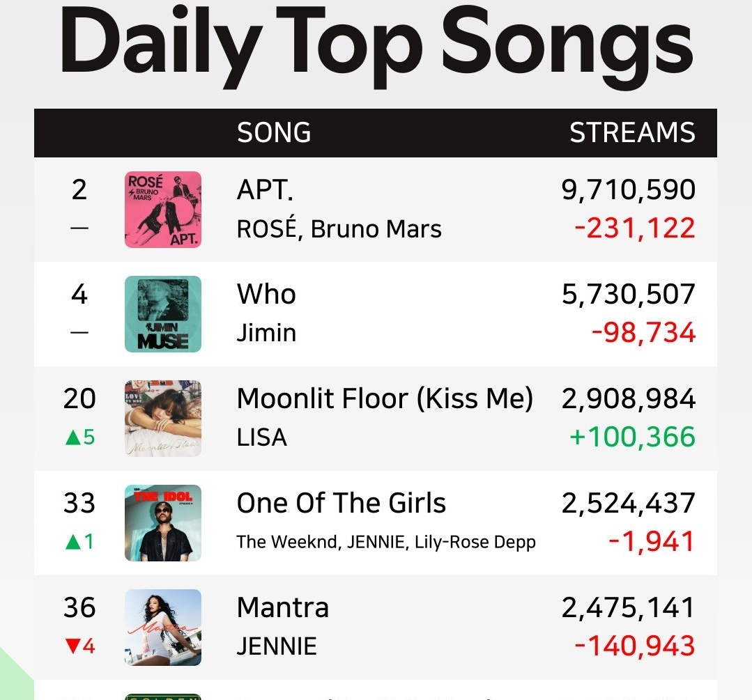Click artist name ROSÉ, Bruno Mars

[x=339, y=228]
